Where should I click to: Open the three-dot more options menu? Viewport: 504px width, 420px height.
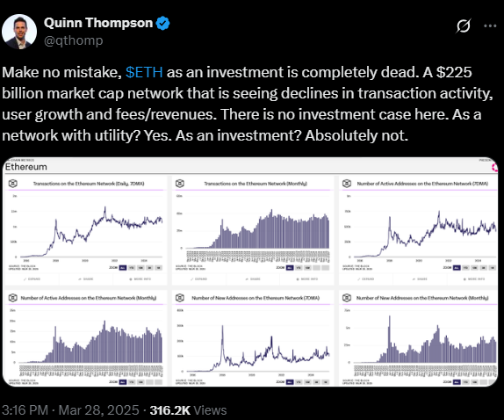[x=490, y=26]
